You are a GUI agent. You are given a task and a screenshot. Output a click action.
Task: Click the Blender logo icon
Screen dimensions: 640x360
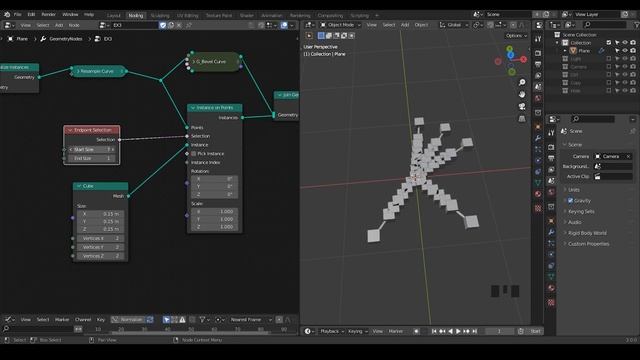[7, 14]
